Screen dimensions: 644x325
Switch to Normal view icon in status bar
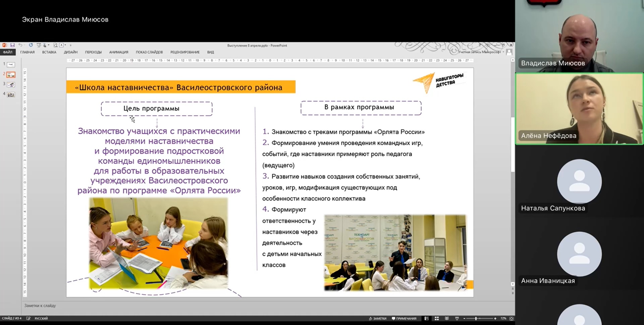(427, 318)
